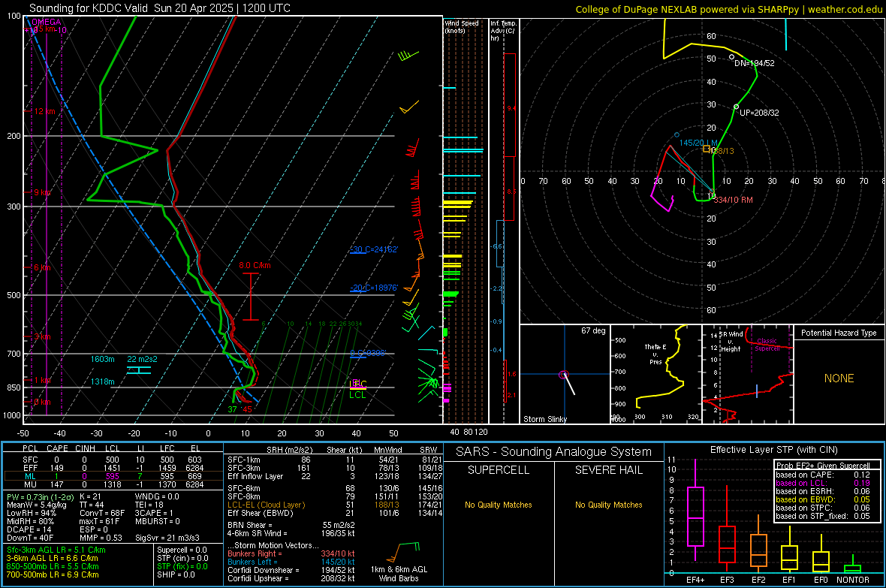
Task: Click the 'LowRH = 94%' value
Action: click(31, 514)
